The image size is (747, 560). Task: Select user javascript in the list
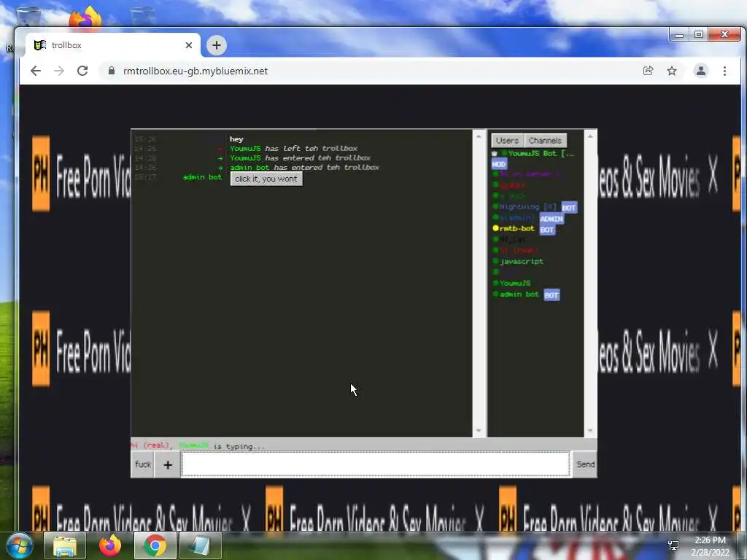(x=521, y=262)
